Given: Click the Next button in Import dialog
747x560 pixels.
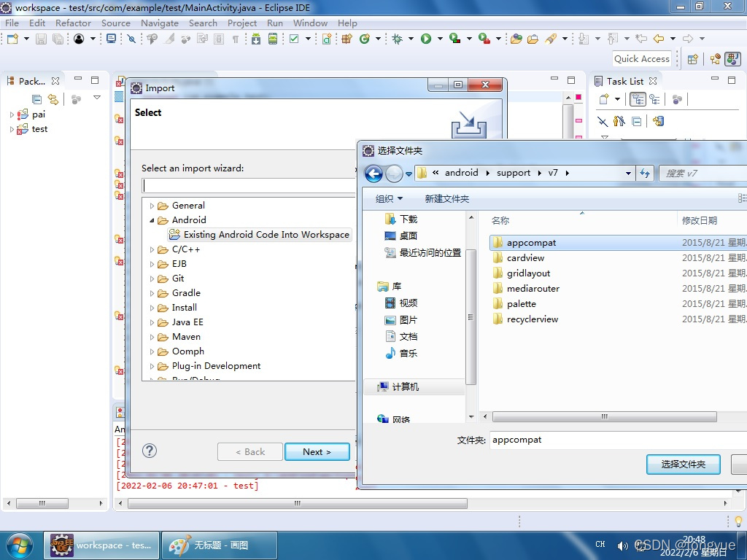Looking at the screenshot, I should pyautogui.click(x=317, y=452).
